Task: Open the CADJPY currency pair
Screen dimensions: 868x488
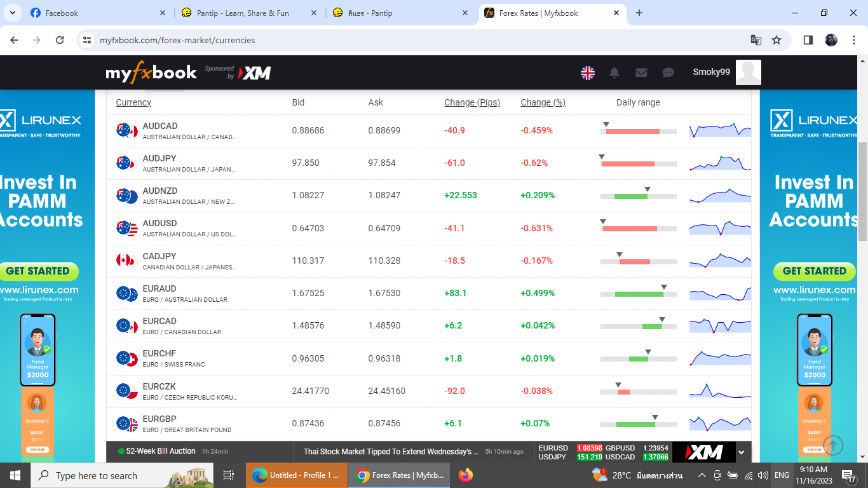Action: 159,256
